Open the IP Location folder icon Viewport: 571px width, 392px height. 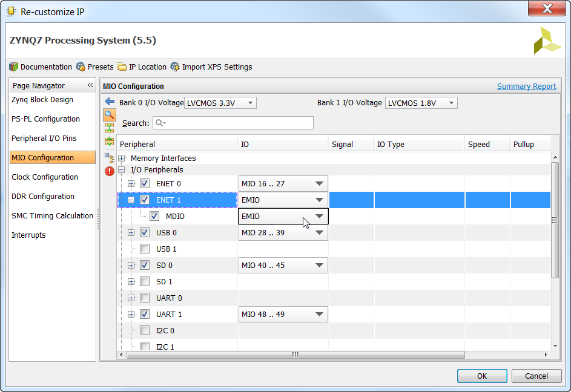(122, 67)
